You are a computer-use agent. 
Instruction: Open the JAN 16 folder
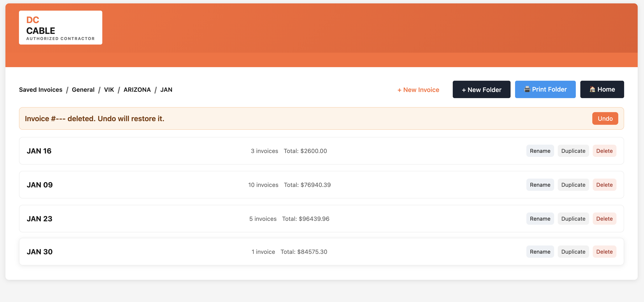coord(39,151)
